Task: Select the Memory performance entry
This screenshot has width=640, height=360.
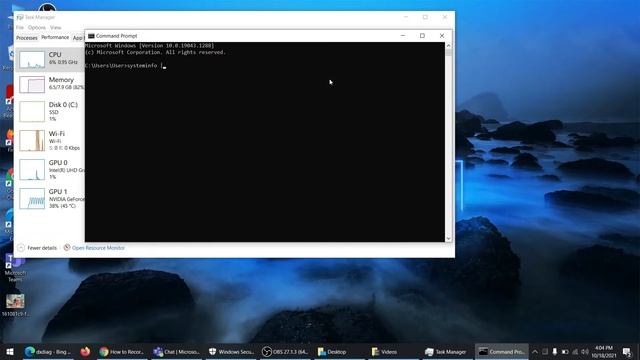Action: pos(50,84)
